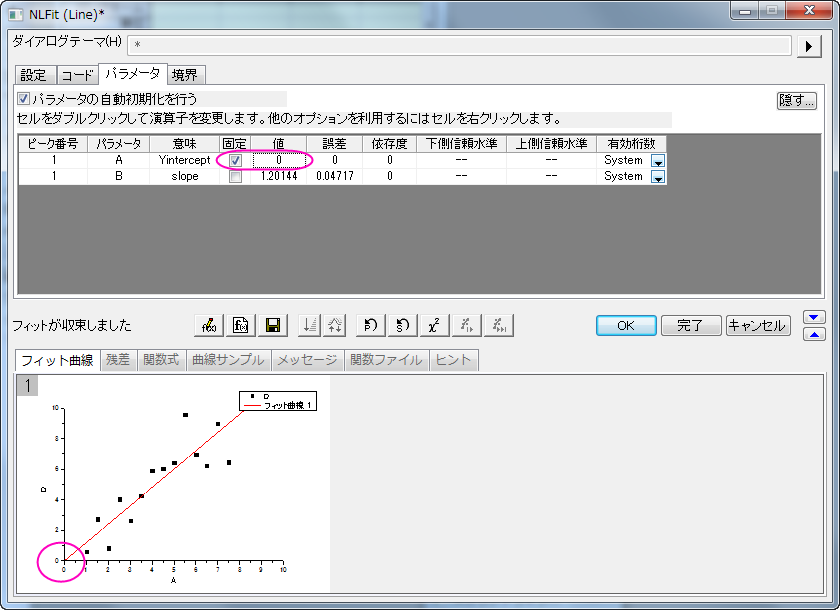Click the slope meaning cell
840x610 pixels.
coord(185,176)
